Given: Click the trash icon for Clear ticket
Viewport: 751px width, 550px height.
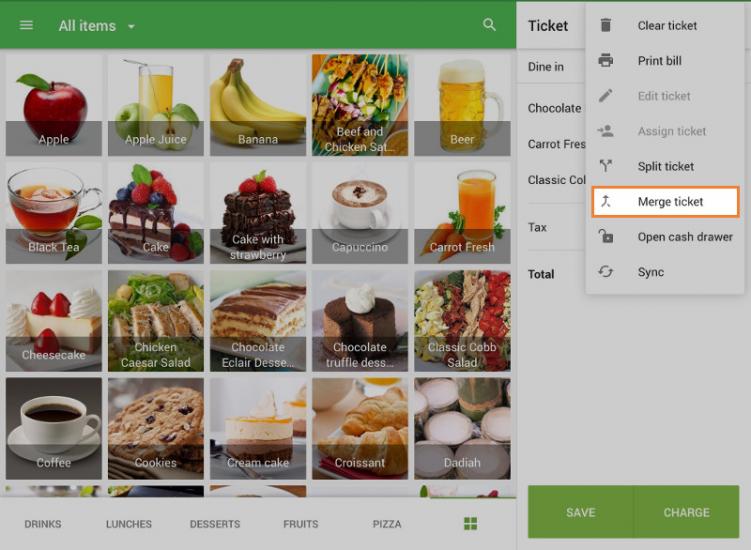Looking at the screenshot, I should (x=605, y=26).
